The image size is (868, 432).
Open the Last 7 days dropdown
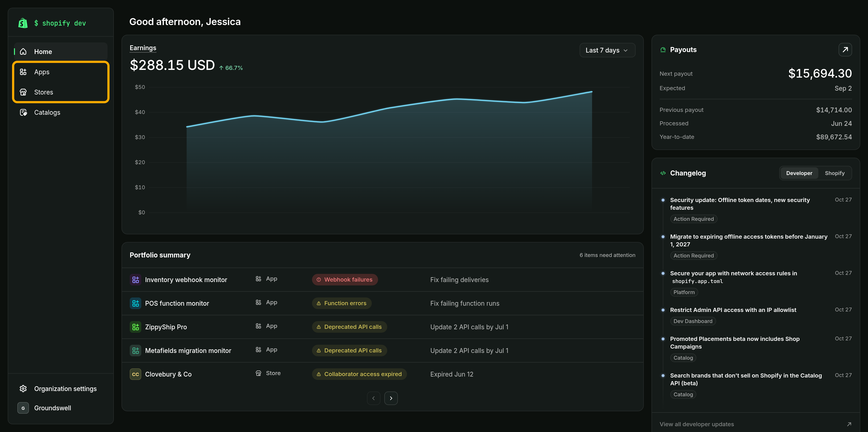pos(607,50)
